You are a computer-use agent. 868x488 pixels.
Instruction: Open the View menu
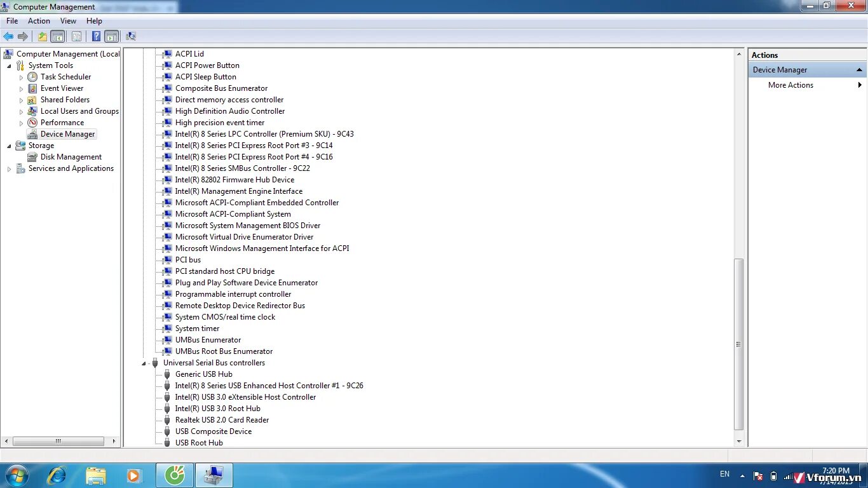pyautogui.click(x=69, y=21)
